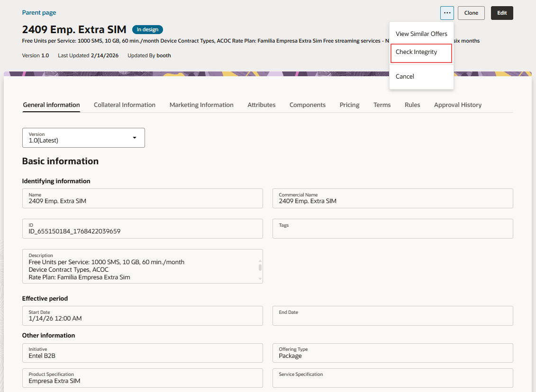536x392 pixels.
Task: Click the Name input field
Action: point(143,198)
